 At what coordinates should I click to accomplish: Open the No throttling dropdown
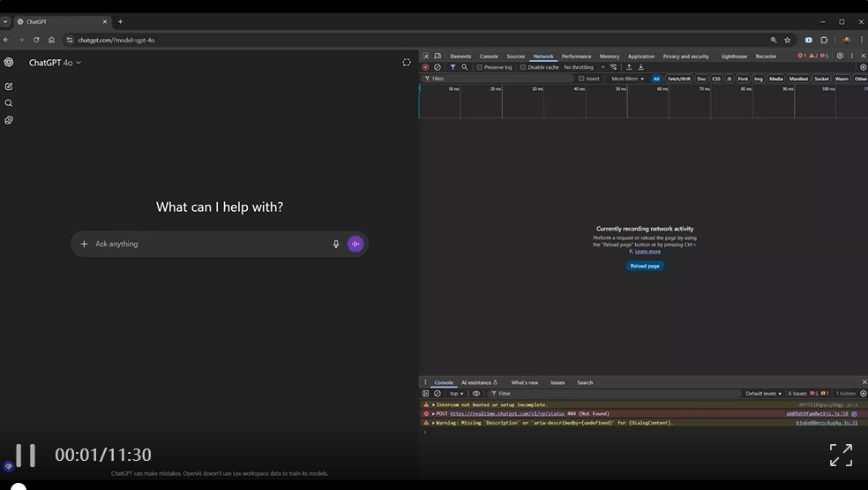coord(584,67)
